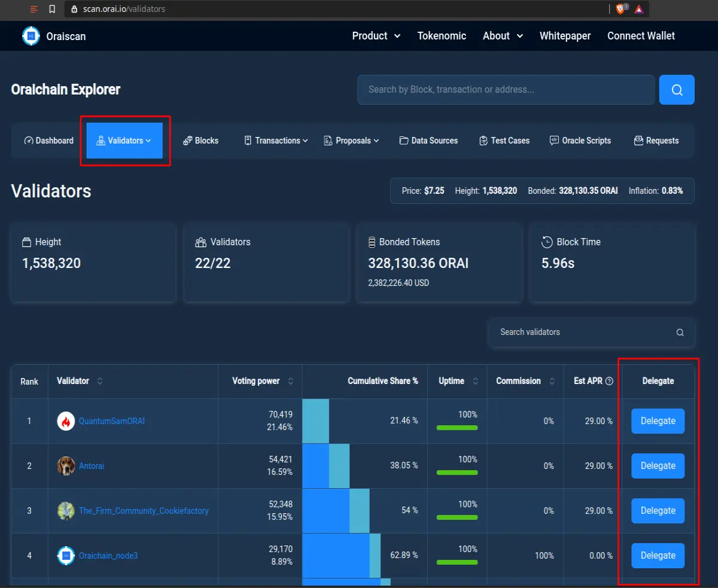The image size is (718, 588).
Task: Click the Price $7.25 value
Action: click(434, 191)
